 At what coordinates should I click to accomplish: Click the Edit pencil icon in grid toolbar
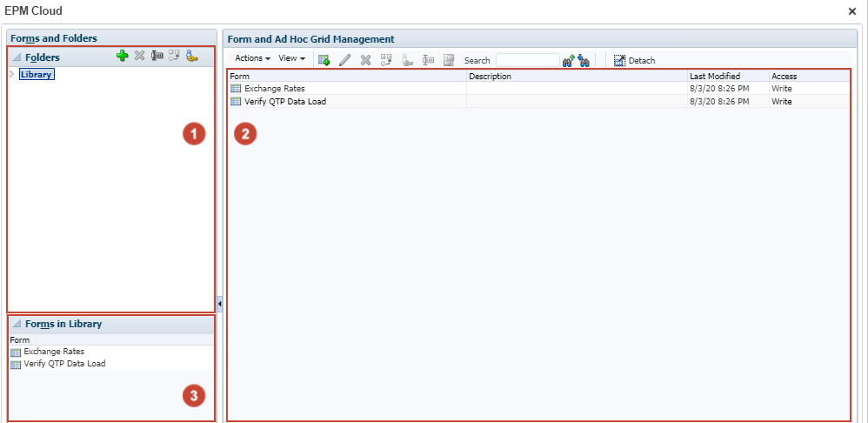345,60
